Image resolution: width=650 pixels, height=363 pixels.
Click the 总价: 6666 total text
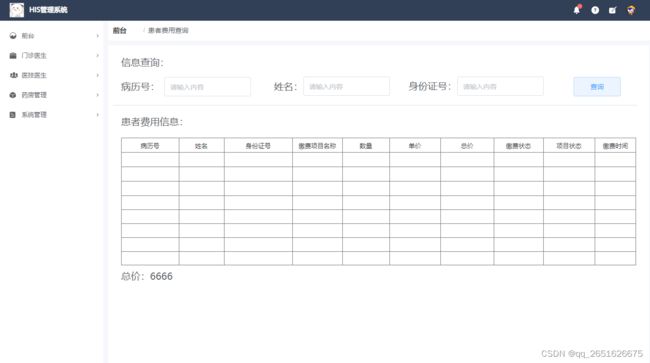coord(147,276)
